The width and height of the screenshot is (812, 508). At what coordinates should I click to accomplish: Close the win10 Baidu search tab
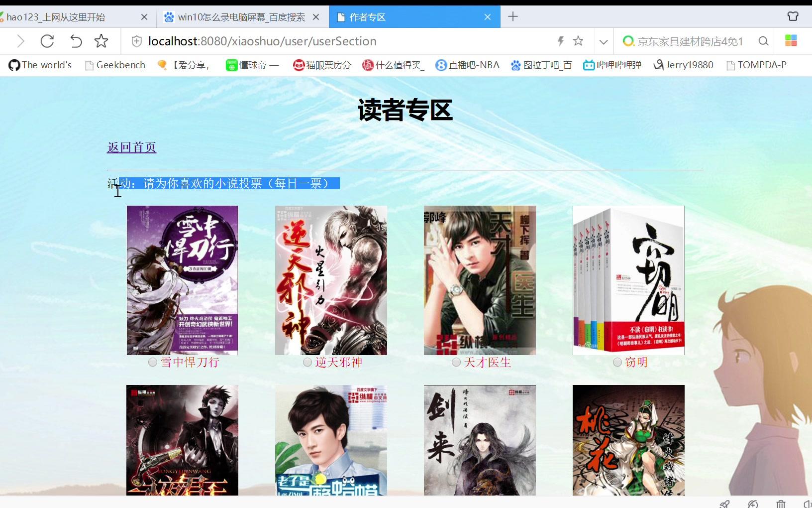tap(316, 17)
